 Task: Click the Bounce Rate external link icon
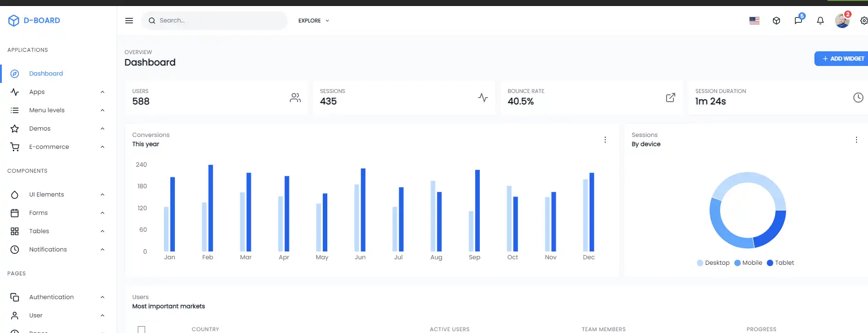(670, 98)
